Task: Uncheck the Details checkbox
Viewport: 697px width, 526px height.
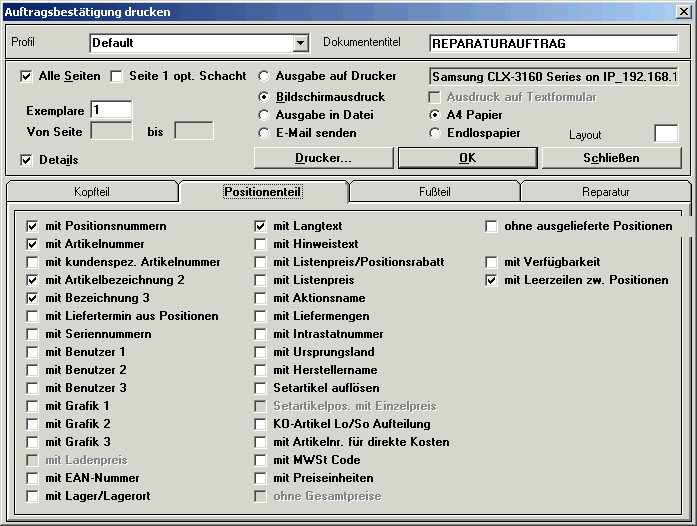Action: 27,160
